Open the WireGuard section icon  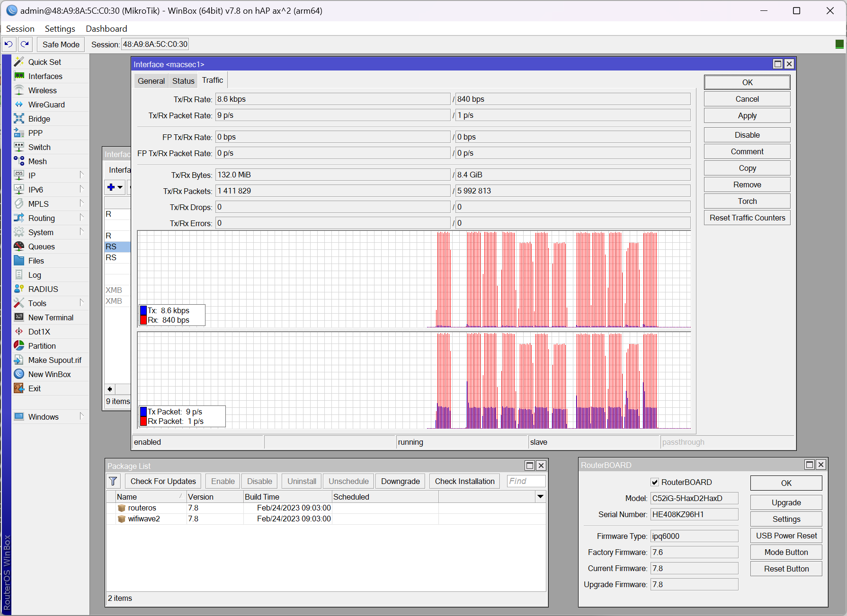[x=19, y=105]
